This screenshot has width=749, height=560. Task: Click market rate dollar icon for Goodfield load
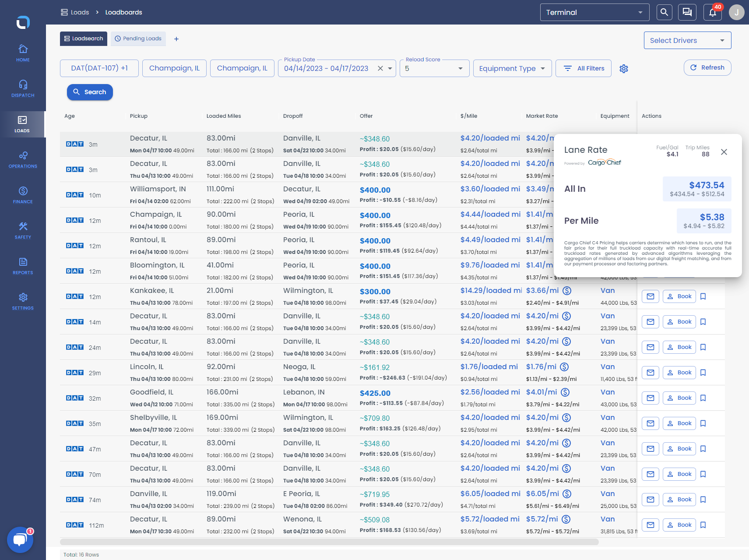point(565,392)
